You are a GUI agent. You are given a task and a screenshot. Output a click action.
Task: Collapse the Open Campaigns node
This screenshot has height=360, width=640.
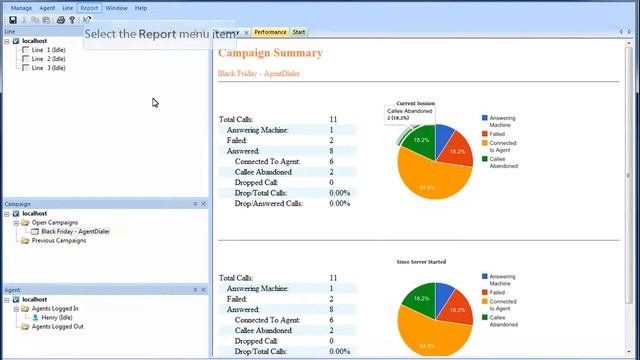pos(16,223)
